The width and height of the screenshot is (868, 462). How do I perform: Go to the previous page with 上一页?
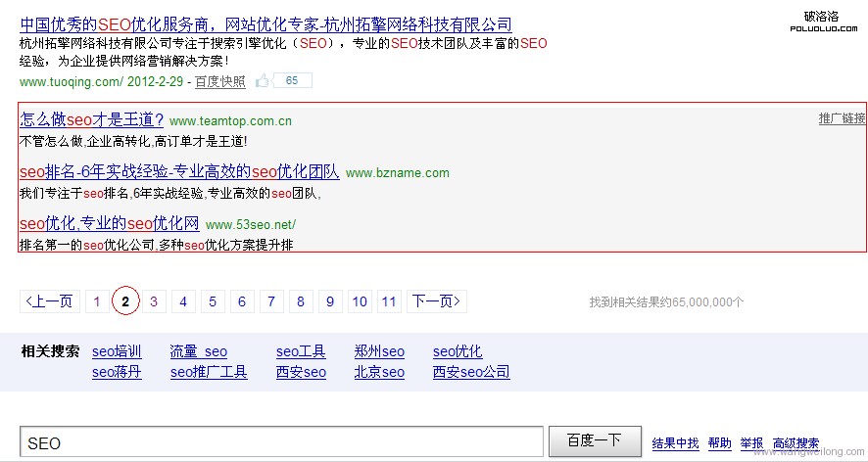[x=50, y=301]
